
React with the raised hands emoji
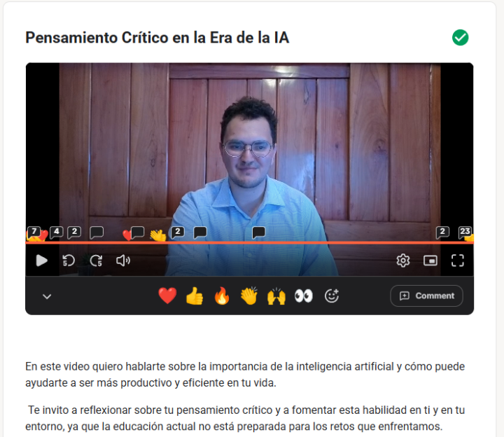click(276, 296)
